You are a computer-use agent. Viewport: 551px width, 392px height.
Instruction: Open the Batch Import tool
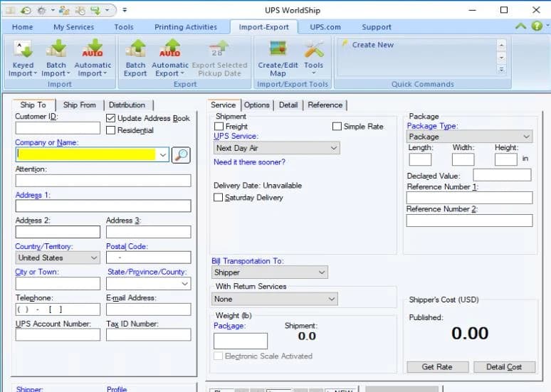pyautogui.click(x=56, y=58)
